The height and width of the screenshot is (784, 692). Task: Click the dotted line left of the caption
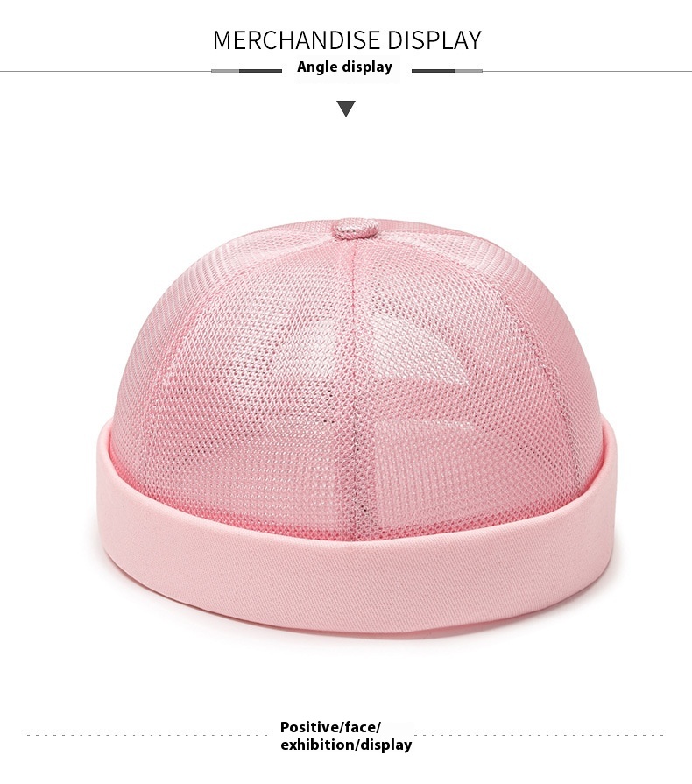pos(150,735)
